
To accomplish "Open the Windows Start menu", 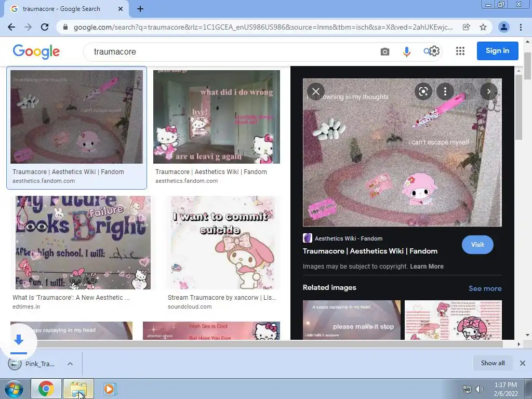I will [14, 389].
